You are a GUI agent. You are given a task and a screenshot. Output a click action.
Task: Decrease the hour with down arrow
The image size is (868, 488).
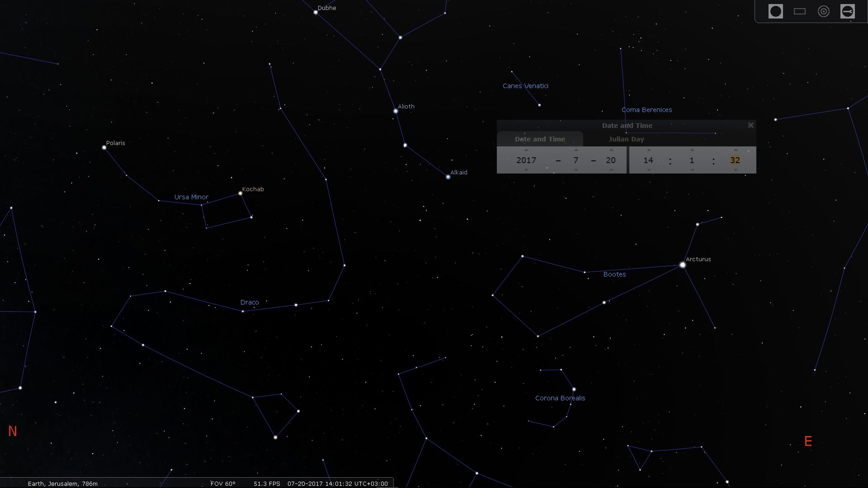click(649, 170)
